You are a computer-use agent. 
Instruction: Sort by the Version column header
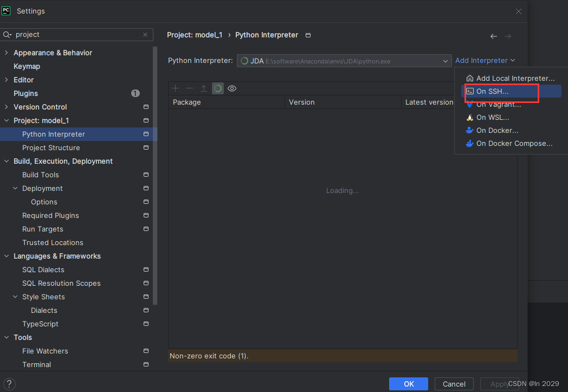click(x=343, y=102)
